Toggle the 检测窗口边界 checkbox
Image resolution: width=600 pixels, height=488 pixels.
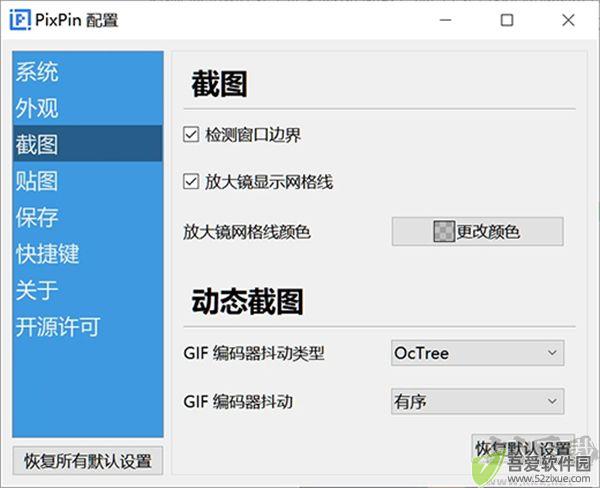coord(191,135)
